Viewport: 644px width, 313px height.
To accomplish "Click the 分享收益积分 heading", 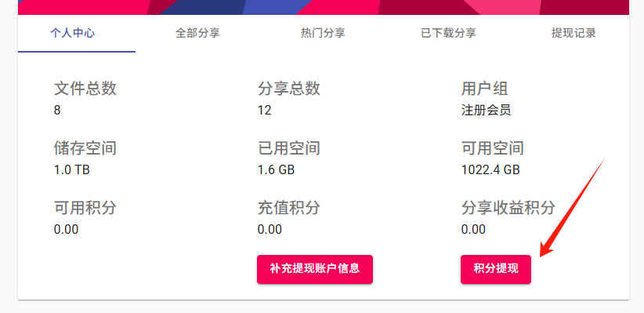I will click(508, 208).
